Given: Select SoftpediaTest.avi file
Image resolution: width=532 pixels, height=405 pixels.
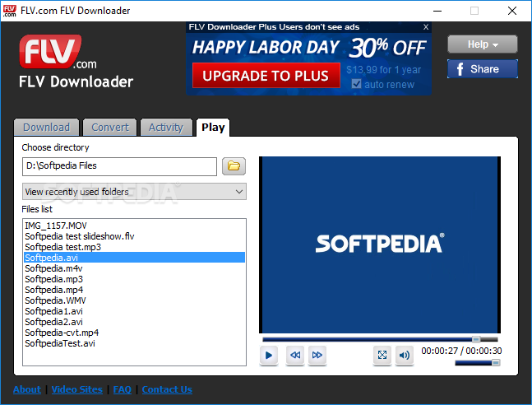Looking at the screenshot, I should 134,343.
